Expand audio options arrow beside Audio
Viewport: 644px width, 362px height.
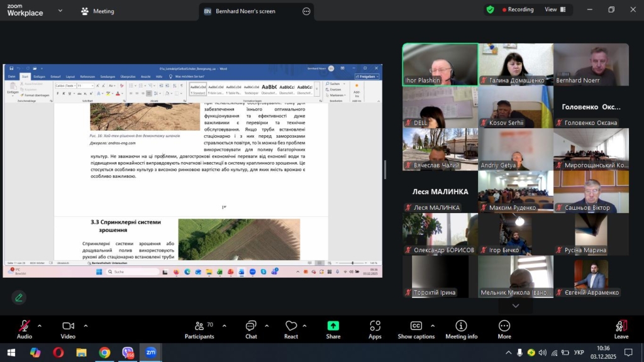tap(40, 326)
